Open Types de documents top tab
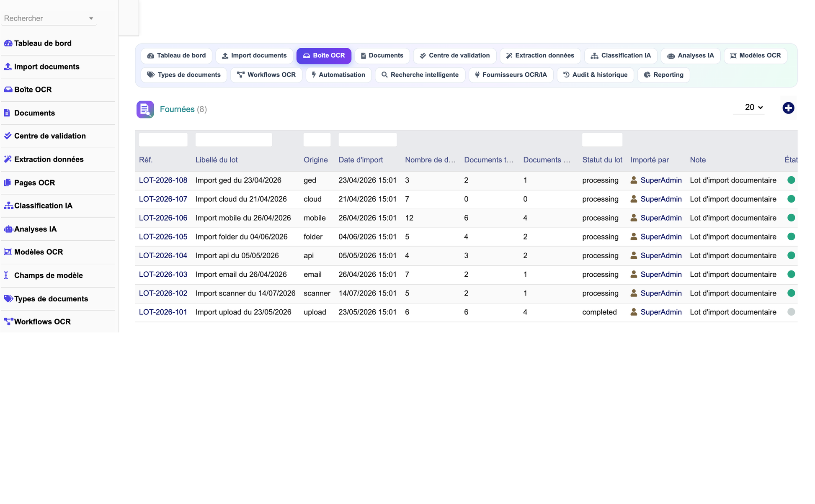Image resolution: width=815 pixels, height=504 pixels. [x=184, y=75]
